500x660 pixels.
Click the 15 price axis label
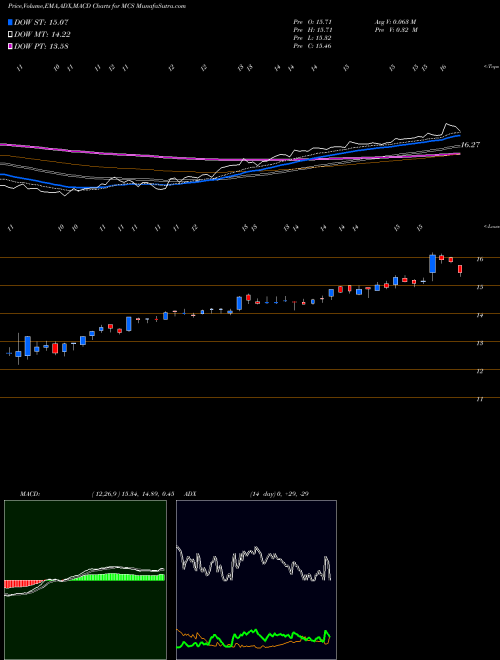[480, 287]
